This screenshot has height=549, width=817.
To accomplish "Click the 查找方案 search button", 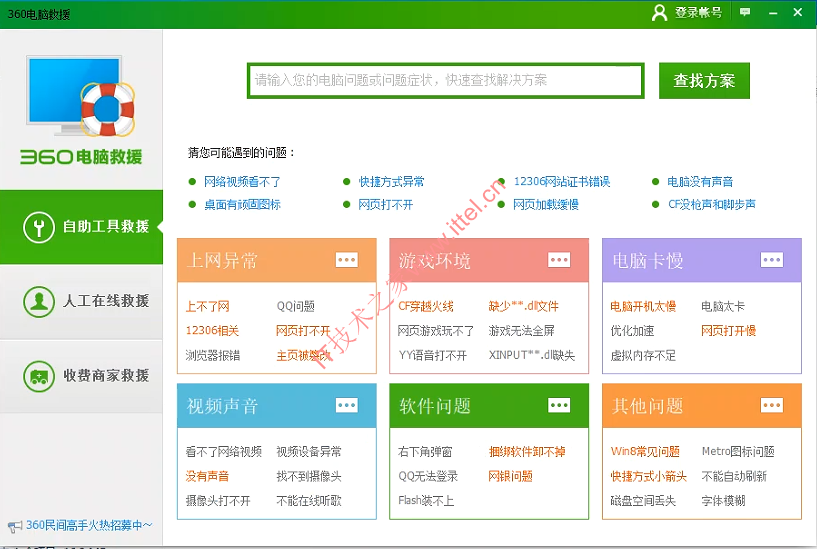I will tap(704, 81).
